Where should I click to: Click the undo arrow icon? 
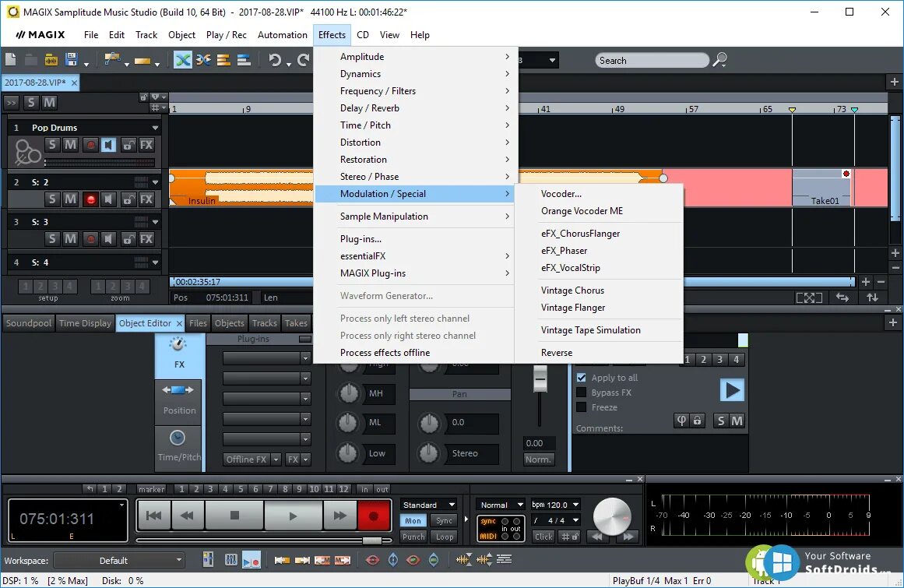point(275,59)
